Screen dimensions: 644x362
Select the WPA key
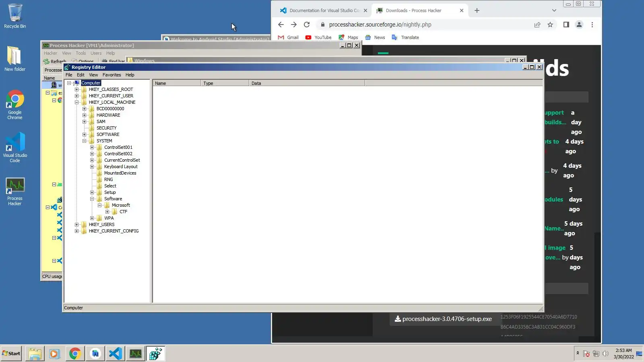point(109,218)
